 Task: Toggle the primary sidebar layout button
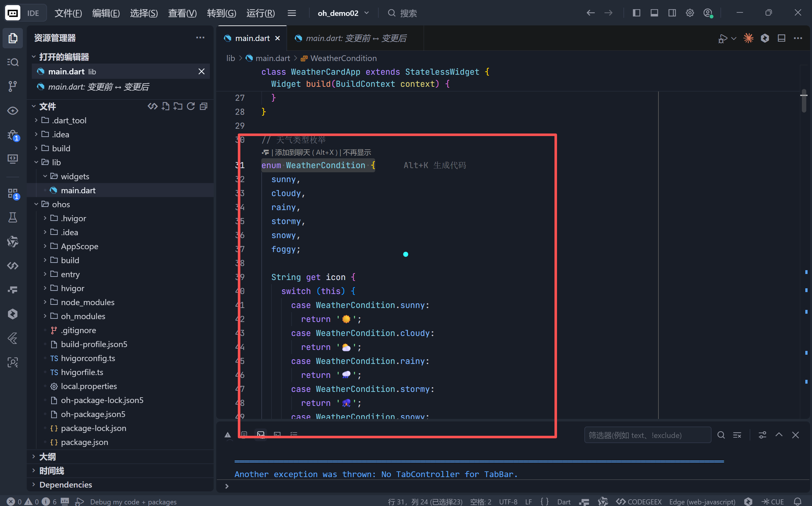point(636,13)
